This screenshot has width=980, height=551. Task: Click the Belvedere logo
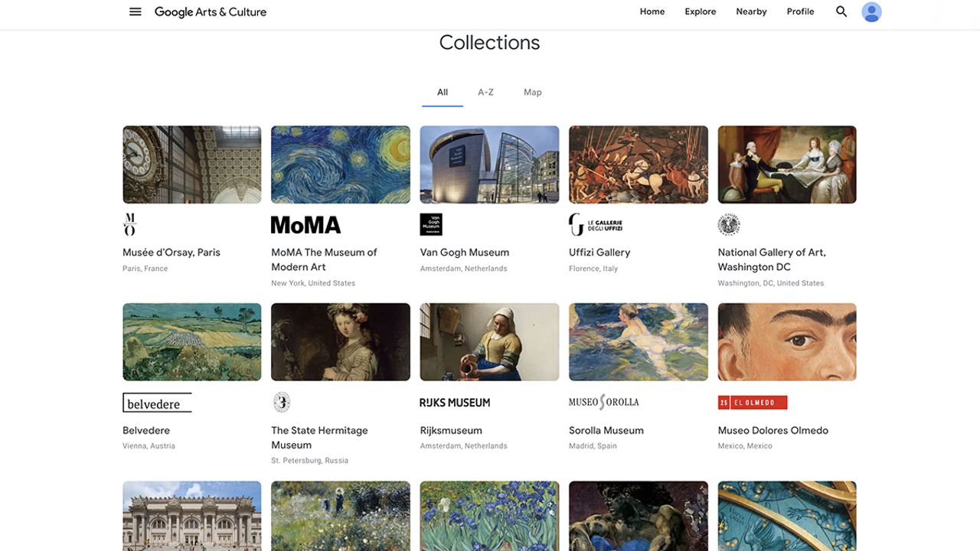157,403
